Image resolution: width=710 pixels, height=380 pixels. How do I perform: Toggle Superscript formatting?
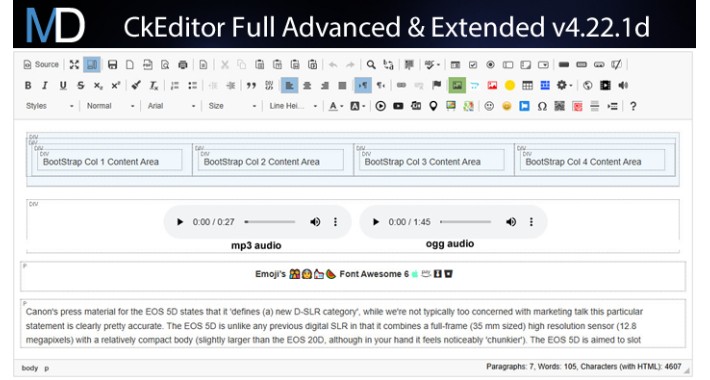(116, 86)
